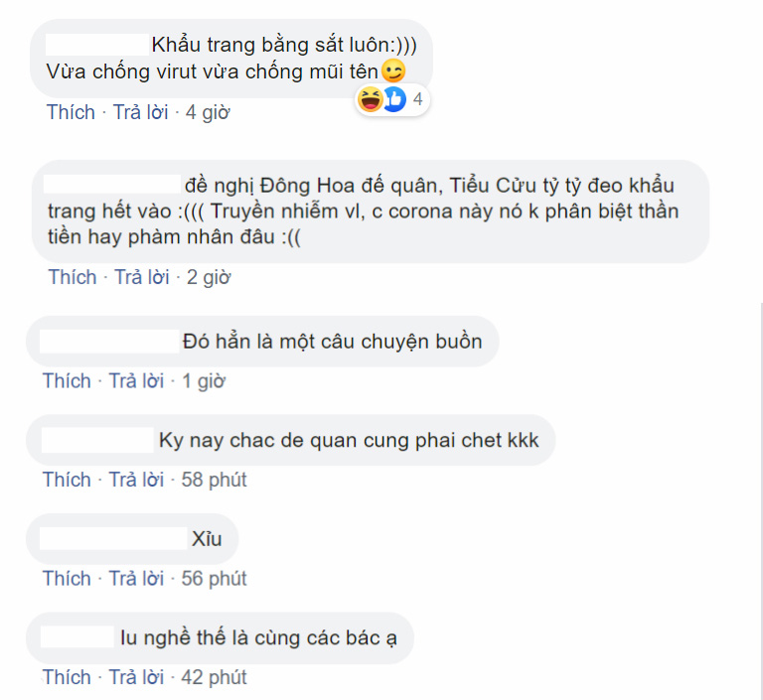Like the 'lu nghề thế là cùng' comment
This screenshot has height=700, width=763.
coord(67,677)
